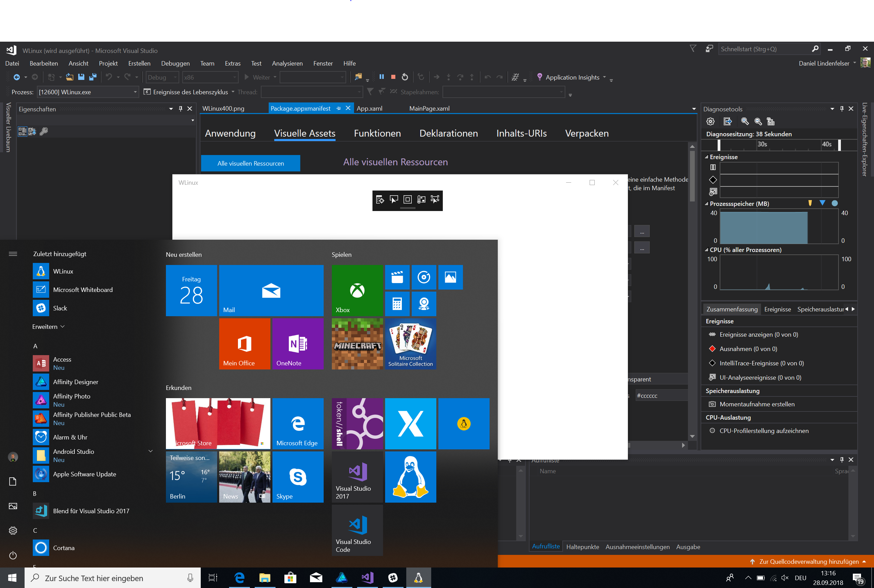Zoom in on the diagnostics timeline
The height and width of the screenshot is (588, 874).
[x=745, y=122]
